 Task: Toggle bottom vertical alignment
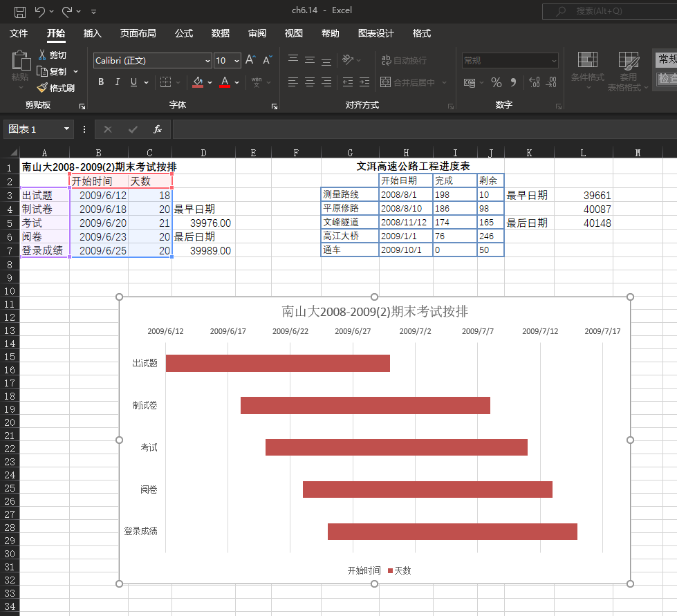(326, 60)
